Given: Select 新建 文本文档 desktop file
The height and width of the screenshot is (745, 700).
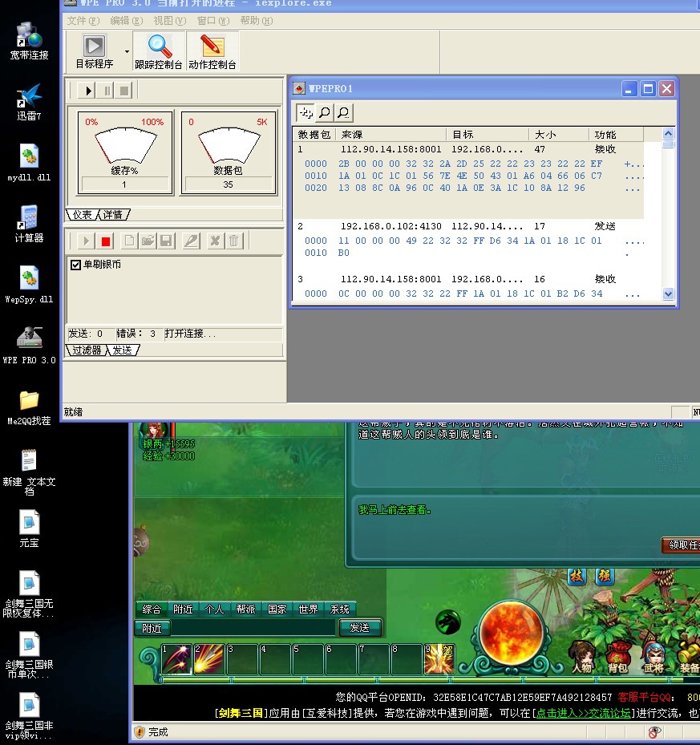Looking at the screenshot, I should point(29,472).
